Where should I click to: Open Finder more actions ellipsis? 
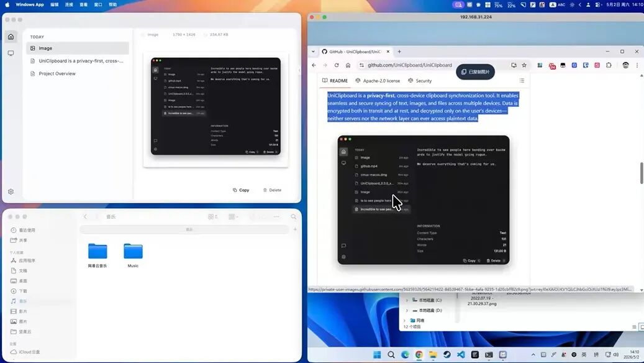click(x=276, y=217)
